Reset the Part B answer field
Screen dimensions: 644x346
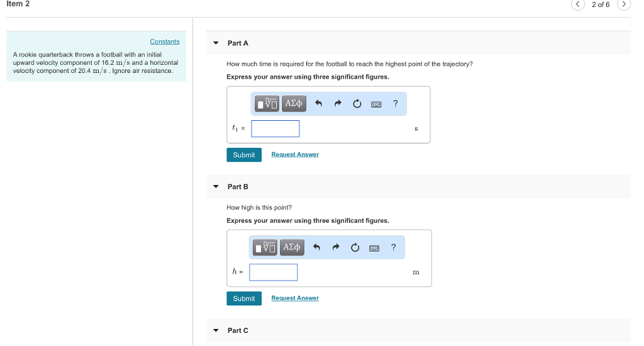point(355,248)
